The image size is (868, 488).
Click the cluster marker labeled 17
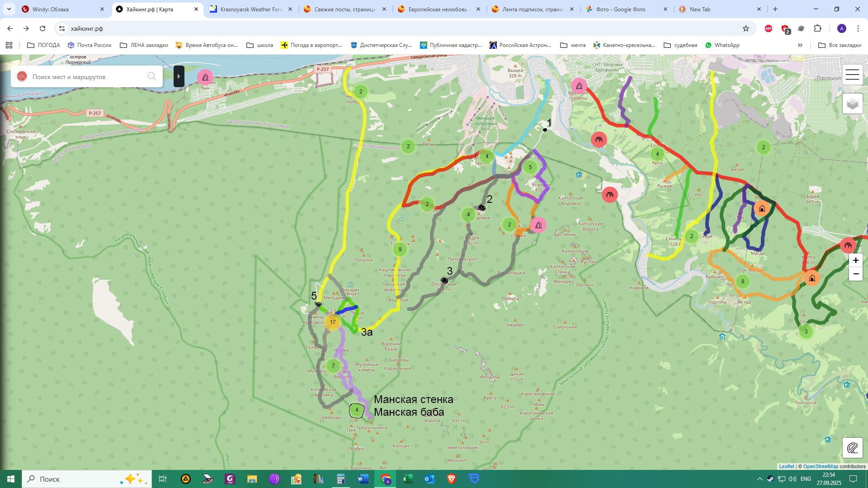click(333, 322)
